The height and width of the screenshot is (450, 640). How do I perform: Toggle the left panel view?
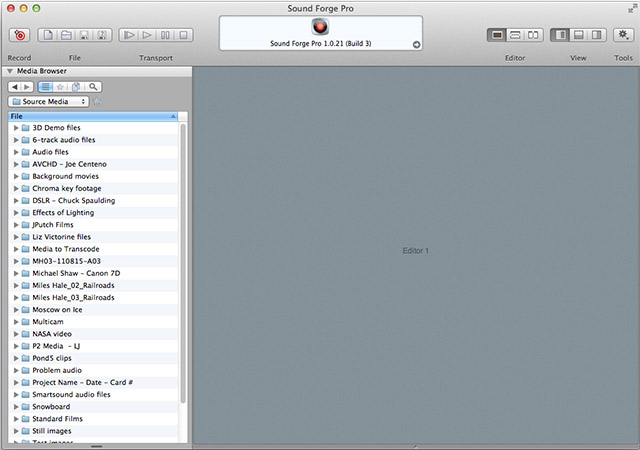tap(560, 35)
